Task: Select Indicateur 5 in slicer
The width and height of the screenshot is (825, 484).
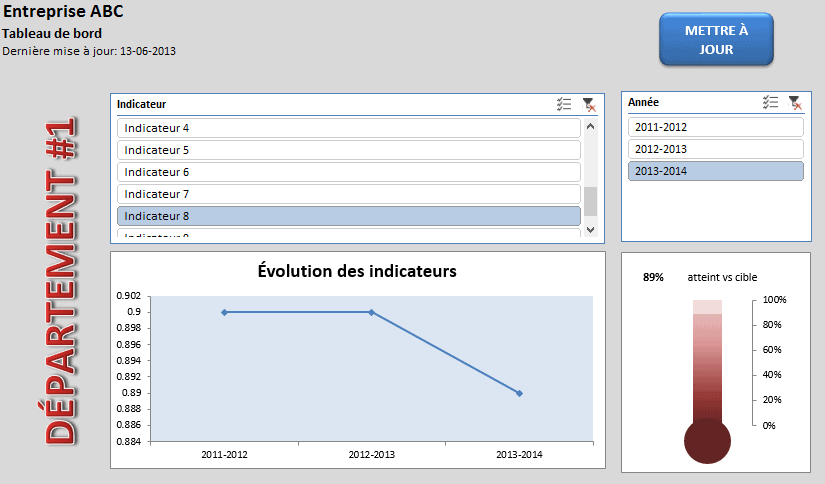Action: (348, 150)
